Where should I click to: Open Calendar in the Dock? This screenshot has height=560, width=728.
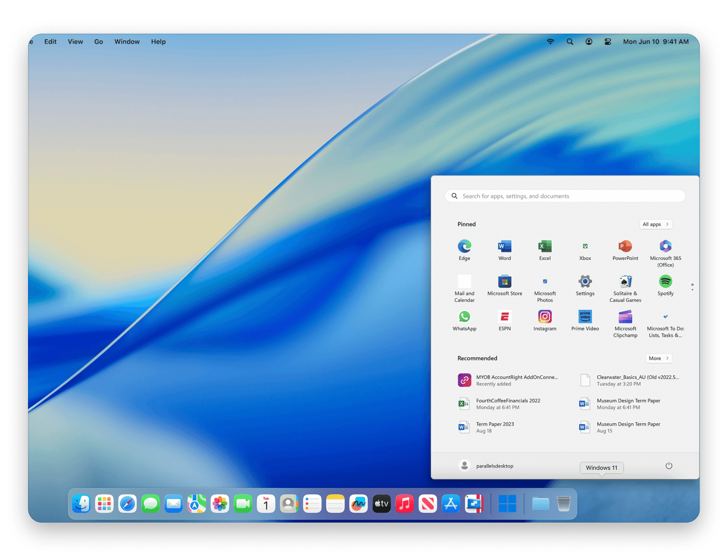[x=266, y=504]
